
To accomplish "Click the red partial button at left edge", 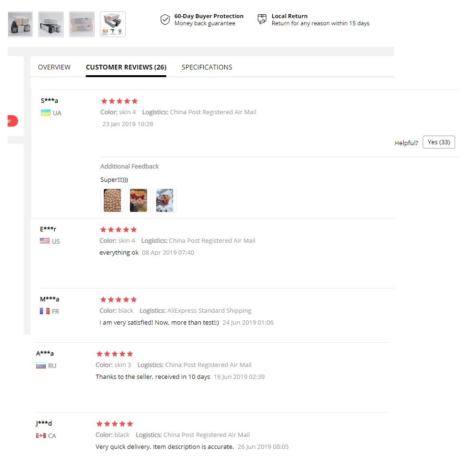I will point(12,121).
